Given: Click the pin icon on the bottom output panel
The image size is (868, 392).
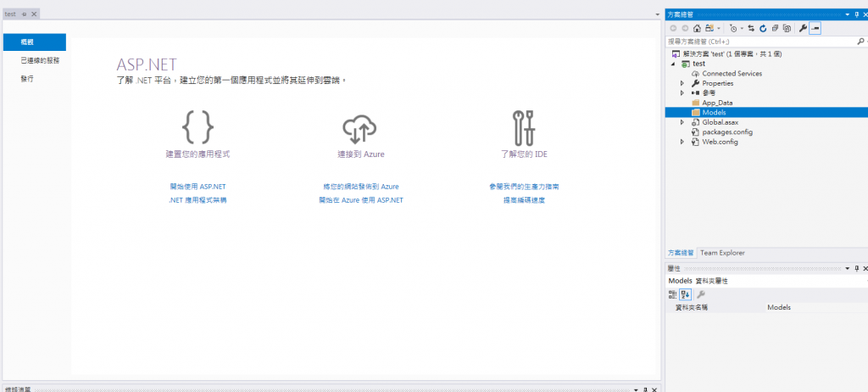Looking at the screenshot, I should point(645,389).
